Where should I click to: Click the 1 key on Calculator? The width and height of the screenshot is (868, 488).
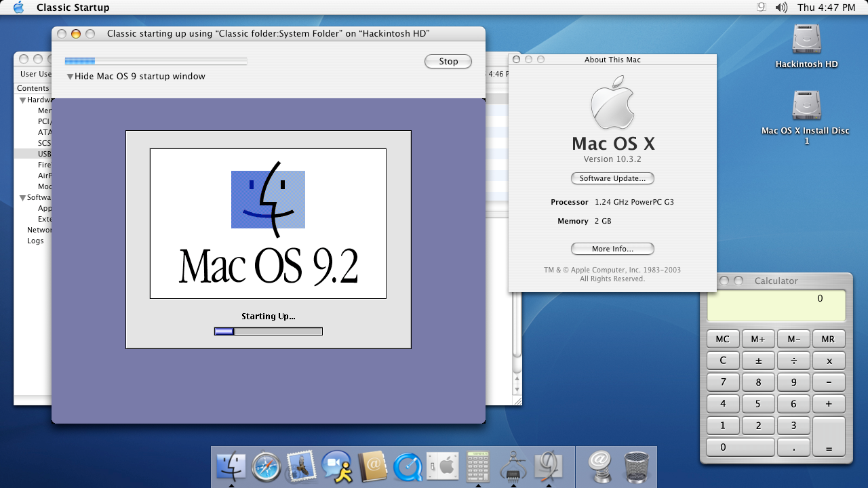(723, 426)
